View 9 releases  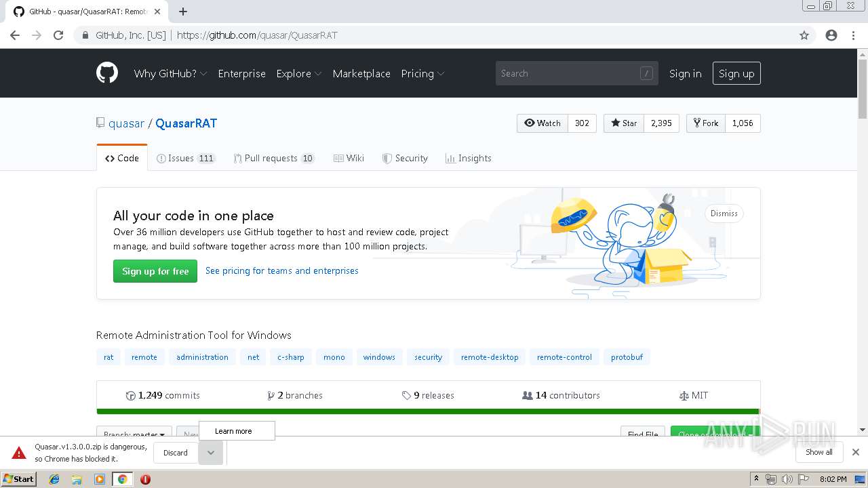(428, 395)
